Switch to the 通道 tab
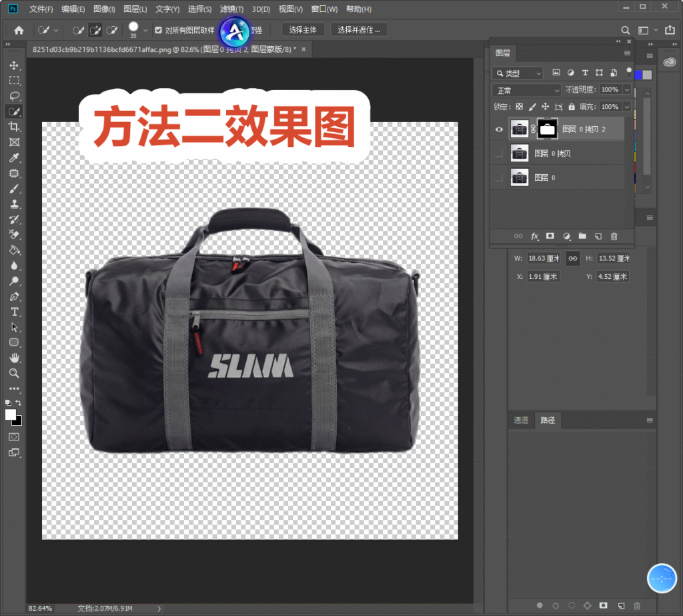Screen dimensions: 683x616 (x=521, y=420)
